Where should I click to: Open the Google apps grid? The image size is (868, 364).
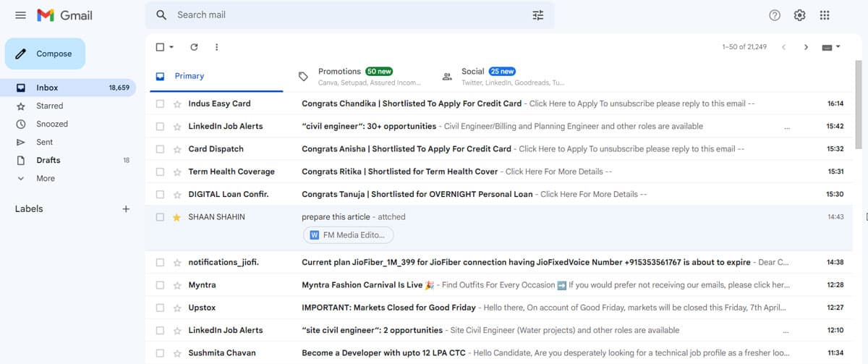[x=825, y=15]
